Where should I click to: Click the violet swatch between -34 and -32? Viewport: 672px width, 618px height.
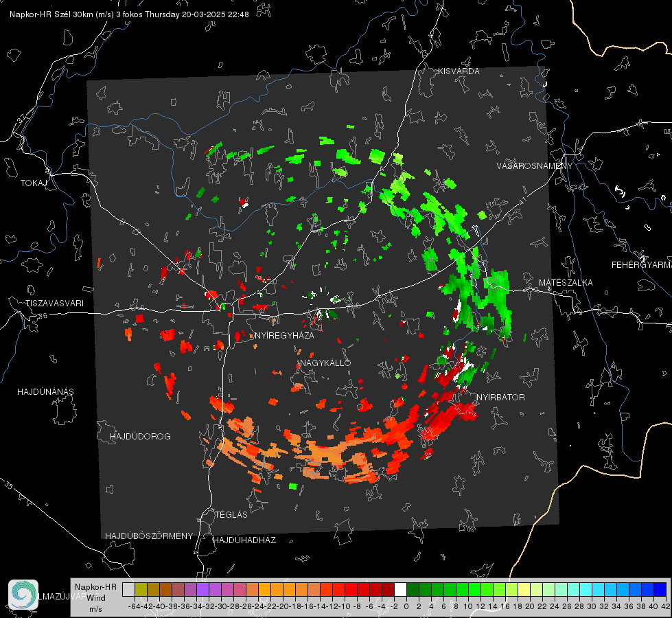pos(202,589)
